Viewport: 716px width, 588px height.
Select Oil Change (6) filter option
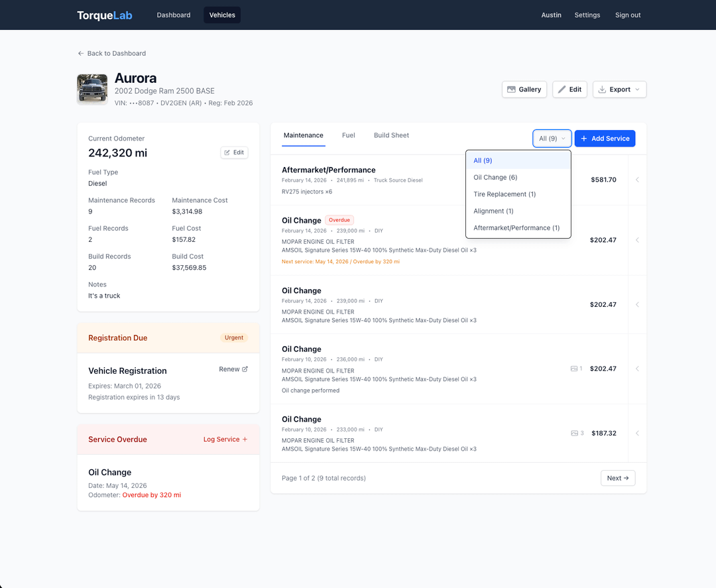495,178
